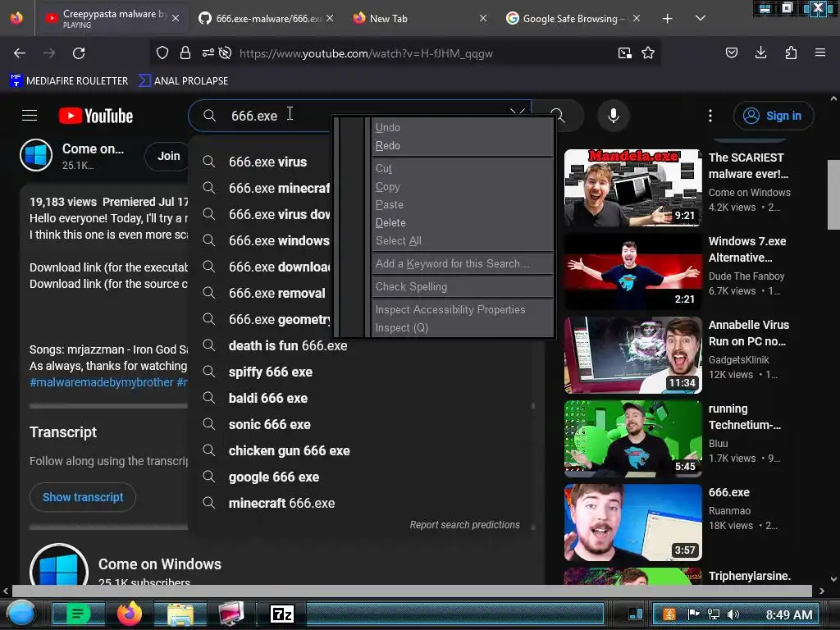The width and height of the screenshot is (840, 630).
Task: Click Show transcript button
Action: coord(83,497)
